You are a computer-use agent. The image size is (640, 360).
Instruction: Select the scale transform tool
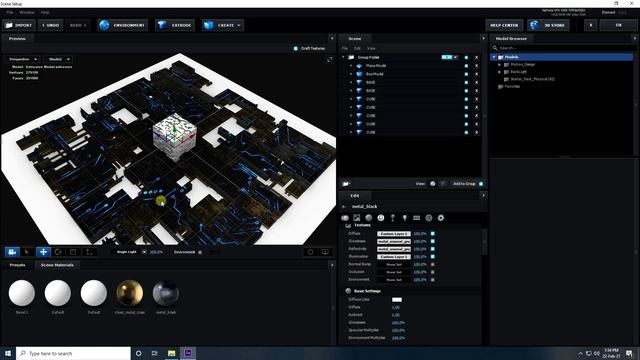click(x=73, y=252)
